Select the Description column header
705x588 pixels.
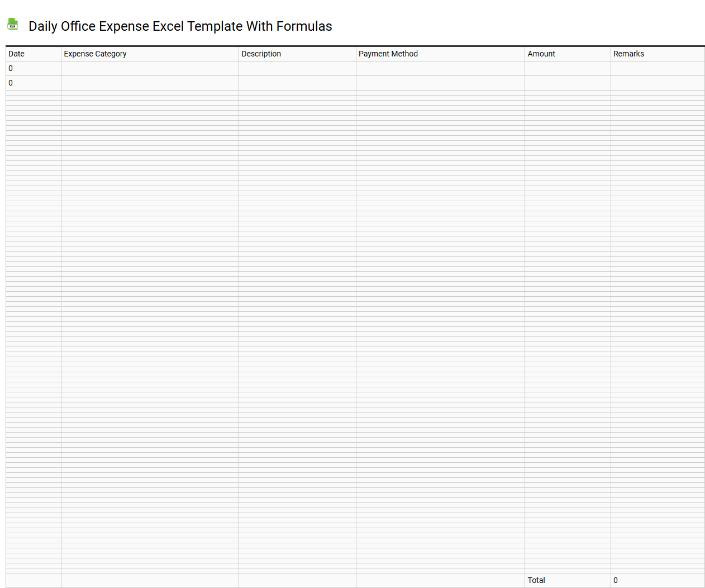pyautogui.click(x=261, y=54)
